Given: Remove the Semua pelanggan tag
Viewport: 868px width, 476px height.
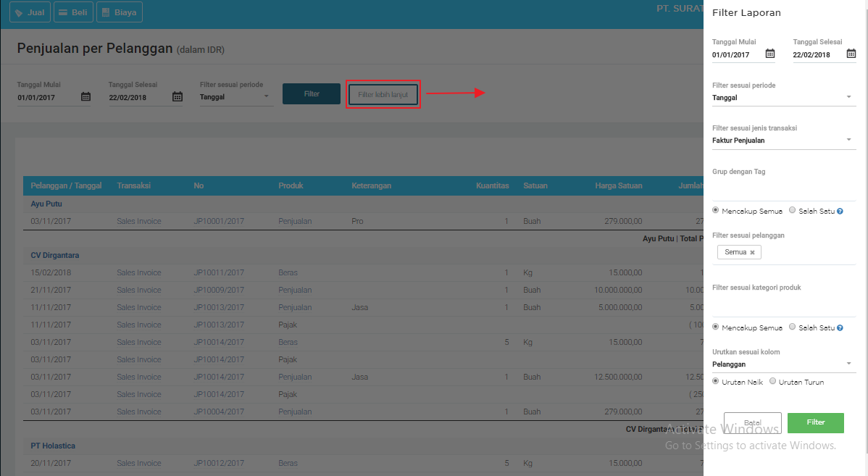Looking at the screenshot, I should [x=753, y=251].
